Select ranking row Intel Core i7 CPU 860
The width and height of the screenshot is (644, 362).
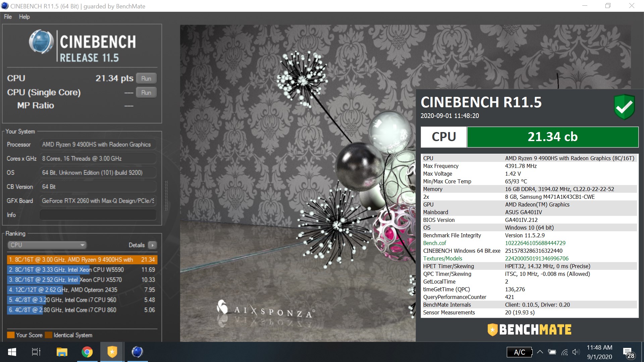pyautogui.click(x=82, y=310)
